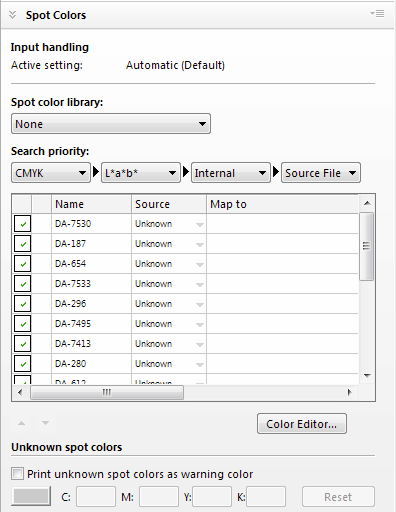The width and height of the screenshot is (396, 512).
Task: Open Source dropdown for DA-187
Action: (x=200, y=245)
